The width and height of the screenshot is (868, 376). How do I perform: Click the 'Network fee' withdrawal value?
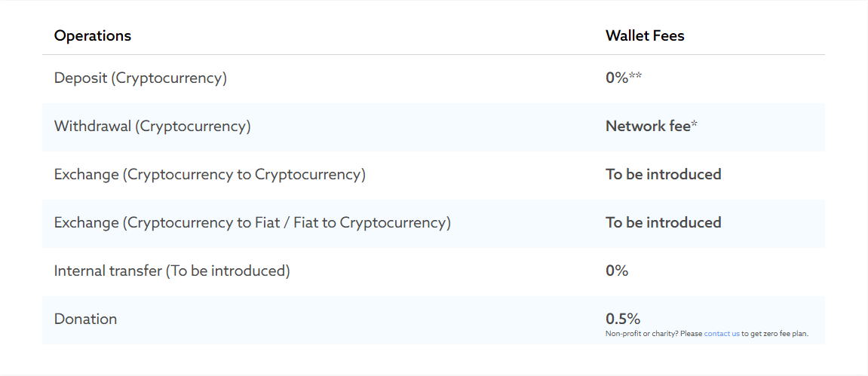[x=648, y=126]
